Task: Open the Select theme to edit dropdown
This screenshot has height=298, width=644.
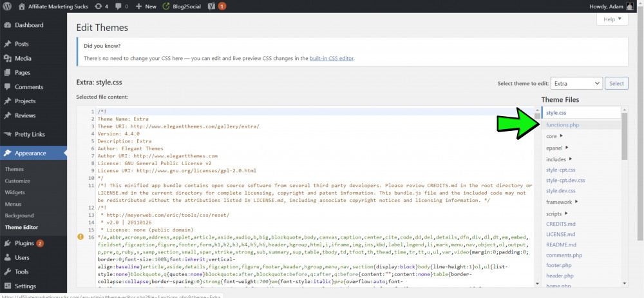Action: tap(576, 83)
